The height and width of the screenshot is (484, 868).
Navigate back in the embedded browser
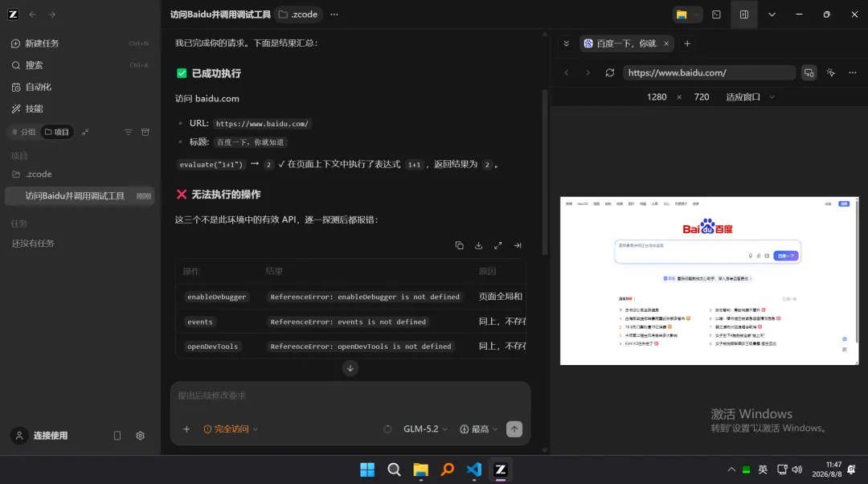(x=567, y=72)
